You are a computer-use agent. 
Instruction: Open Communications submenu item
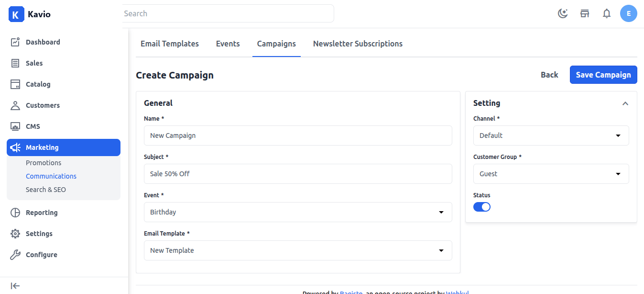click(x=51, y=176)
